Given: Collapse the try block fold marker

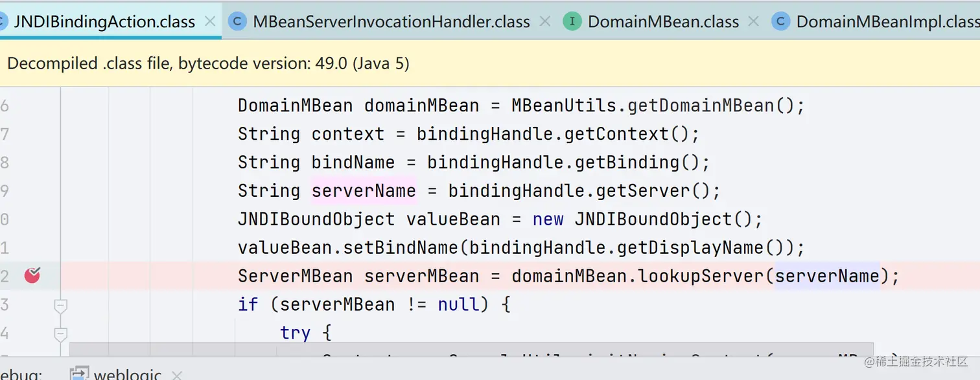Looking at the screenshot, I should pos(60,334).
